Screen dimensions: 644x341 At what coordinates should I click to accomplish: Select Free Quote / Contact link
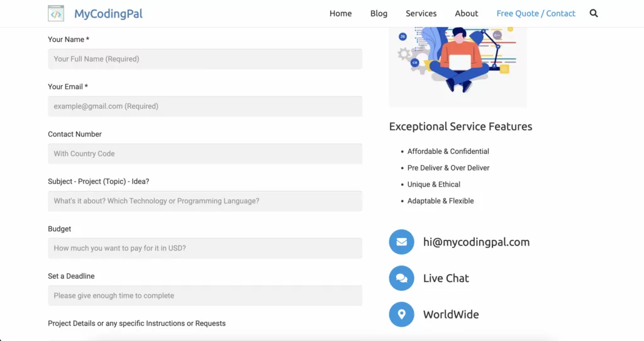[536, 14]
